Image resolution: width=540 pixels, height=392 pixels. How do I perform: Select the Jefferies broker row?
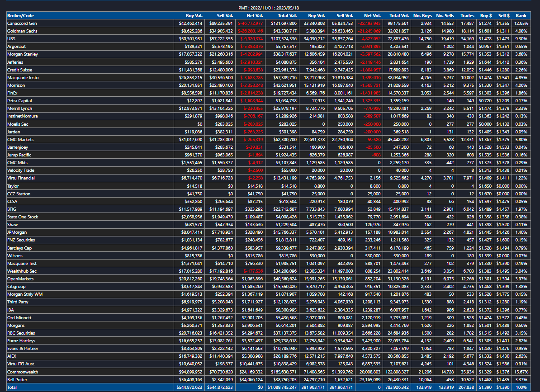pos(269,62)
